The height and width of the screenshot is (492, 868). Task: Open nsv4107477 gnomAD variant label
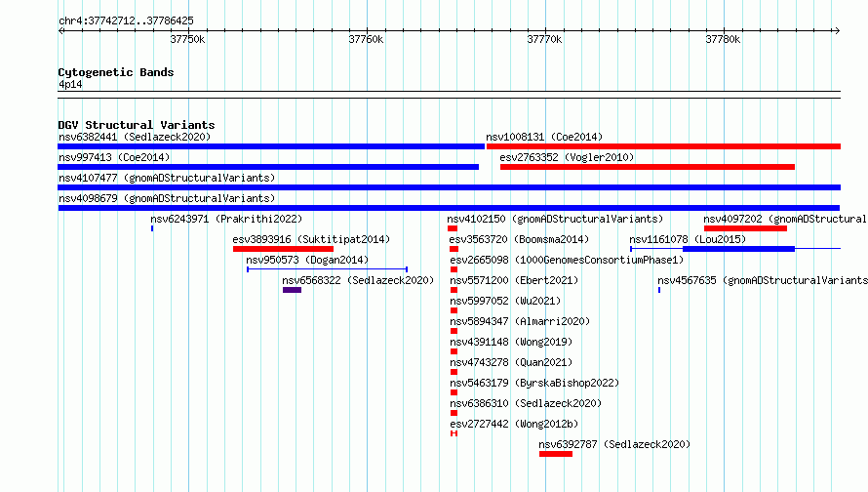pos(167,178)
